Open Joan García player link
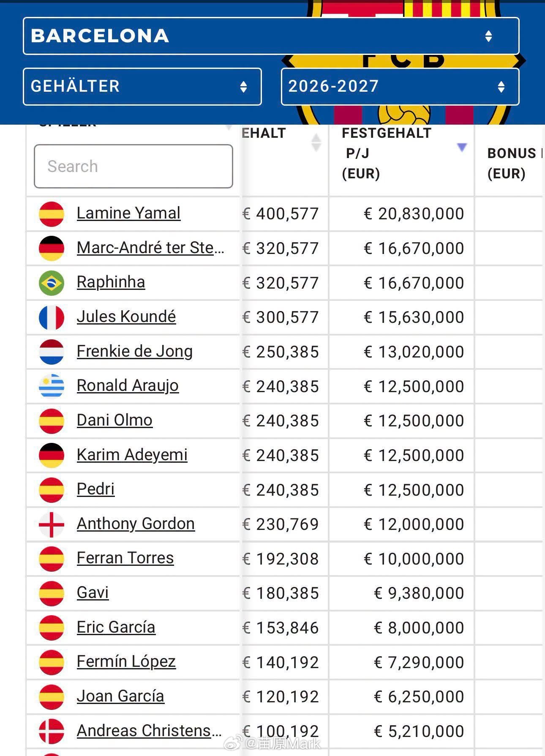 click(120, 696)
